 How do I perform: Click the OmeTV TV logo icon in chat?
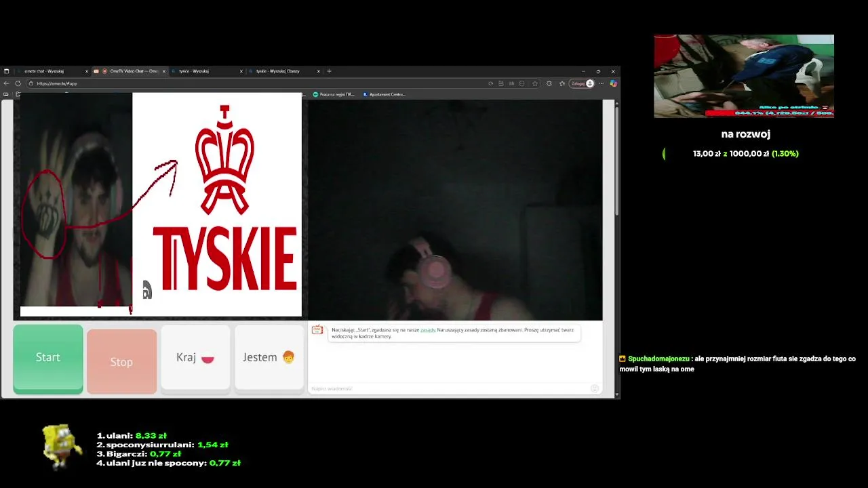click(317, 330)
